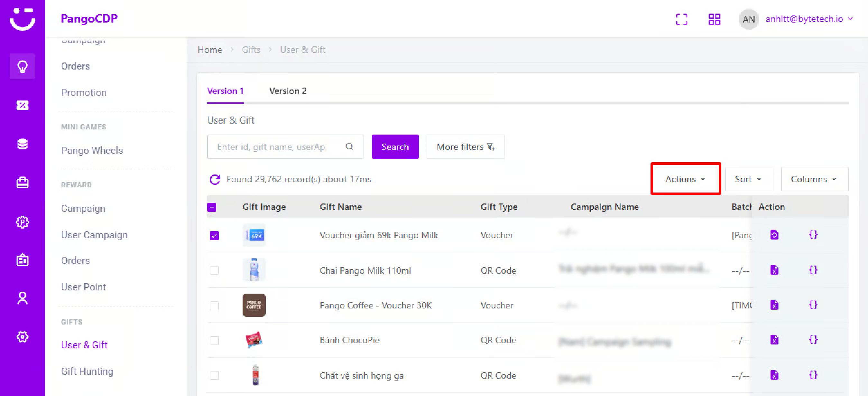Open Gift Hunting in the side menu
This screenshot has width=868, height=396.
87,372
